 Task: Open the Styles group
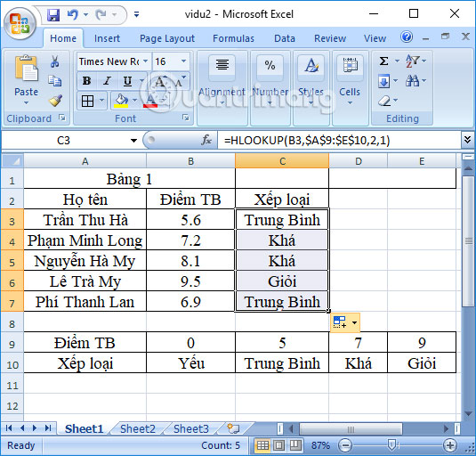pos(311,89)
